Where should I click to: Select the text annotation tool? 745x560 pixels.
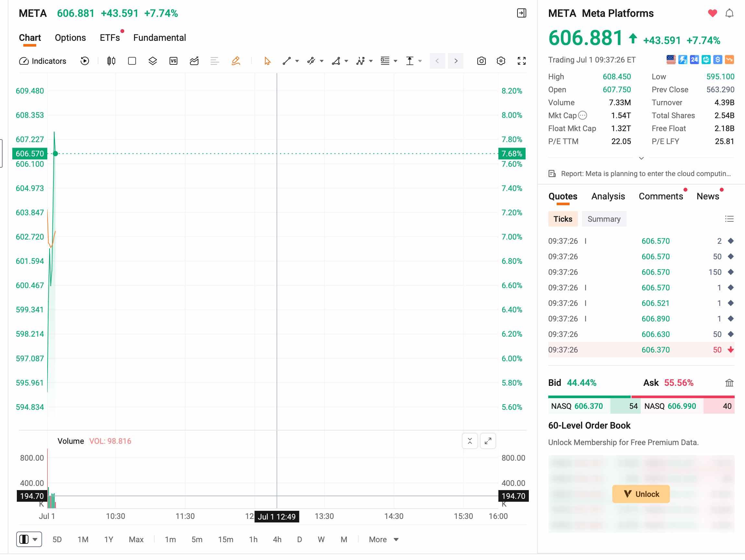[x=409, y=61]
